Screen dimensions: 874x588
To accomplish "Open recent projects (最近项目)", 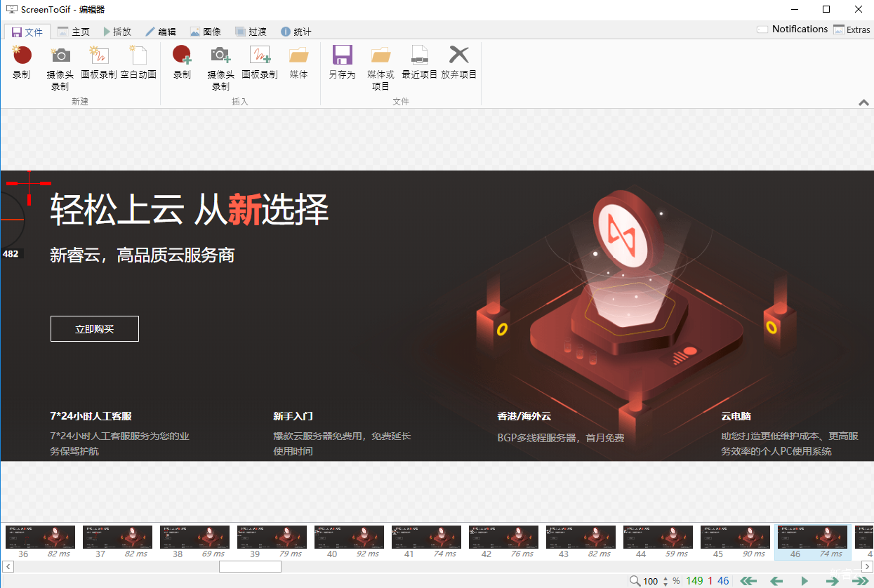I will pos(420,62).
